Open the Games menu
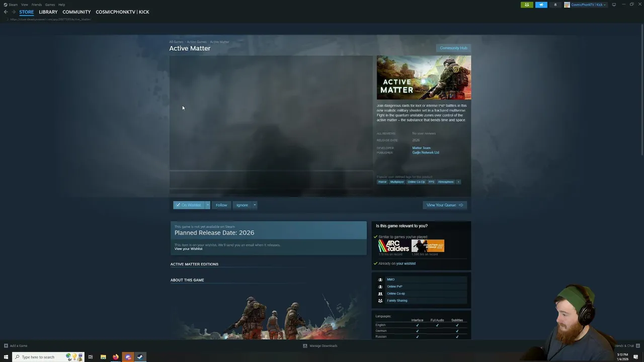644x362 pixels. (50, 5)
